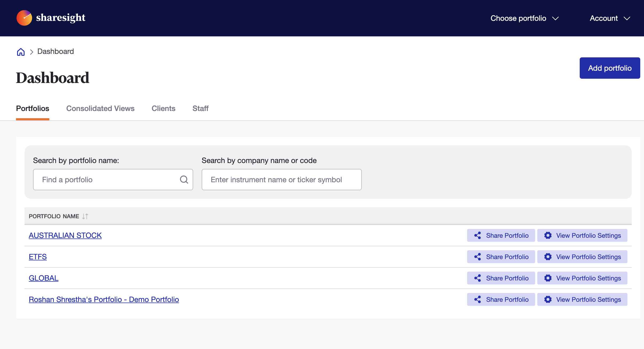644x349 pixels.
Task: Click the search magnifier in Find a portfolio
Action: tap(184, 179)
